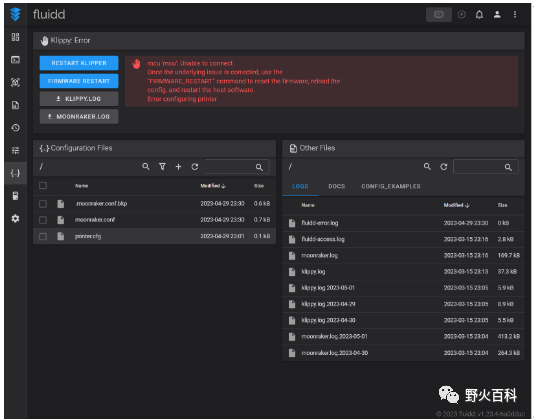Viewport: 534px width, 419px height.
Task: Click the file icon beside printer.cfg
Action: pos(61,236)
